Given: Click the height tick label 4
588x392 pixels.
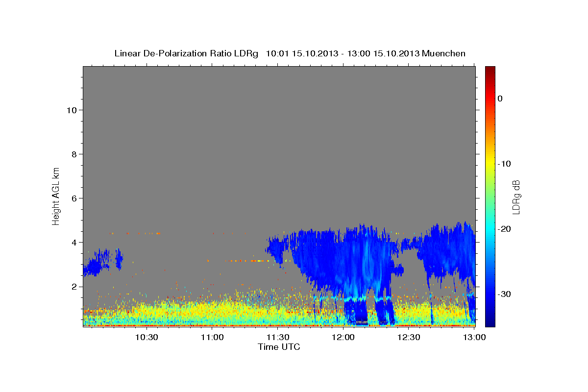Looking at the screenshot, I should point(73,243).
